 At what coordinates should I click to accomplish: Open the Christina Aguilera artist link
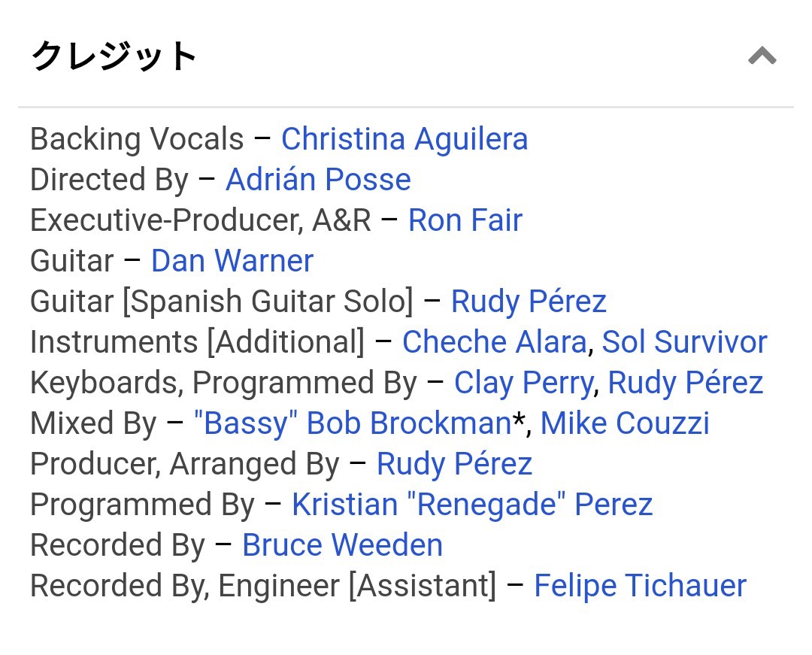pyautogui.click(x=404, y=139)
